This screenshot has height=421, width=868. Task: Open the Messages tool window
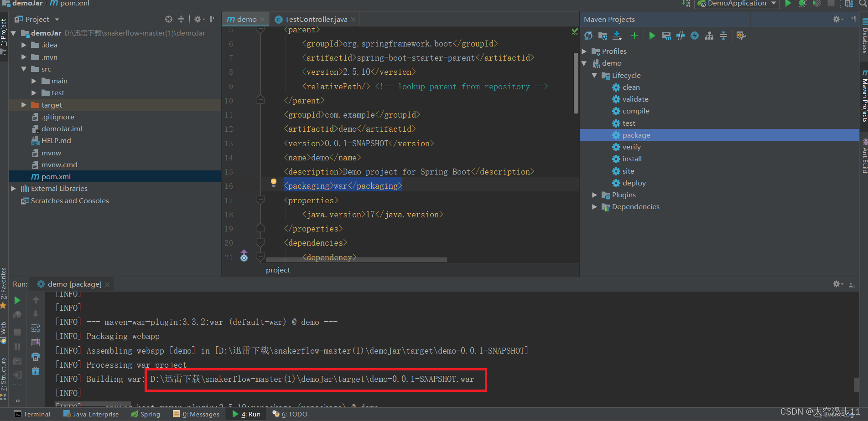(x=196, y=414)
